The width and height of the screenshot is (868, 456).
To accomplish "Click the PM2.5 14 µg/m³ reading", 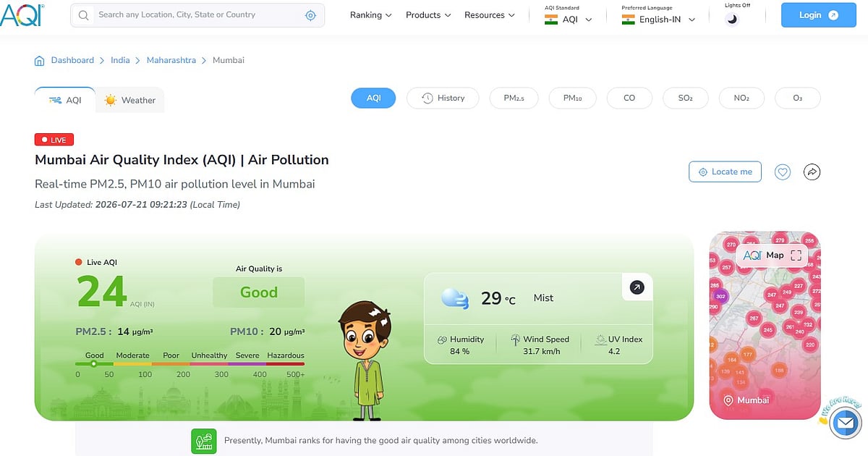I will coord(114,332).
